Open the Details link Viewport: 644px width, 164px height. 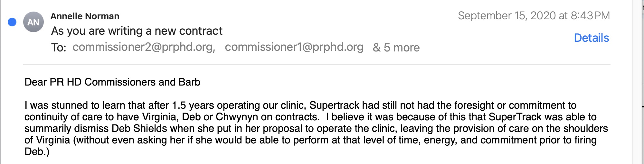(591, 38)
